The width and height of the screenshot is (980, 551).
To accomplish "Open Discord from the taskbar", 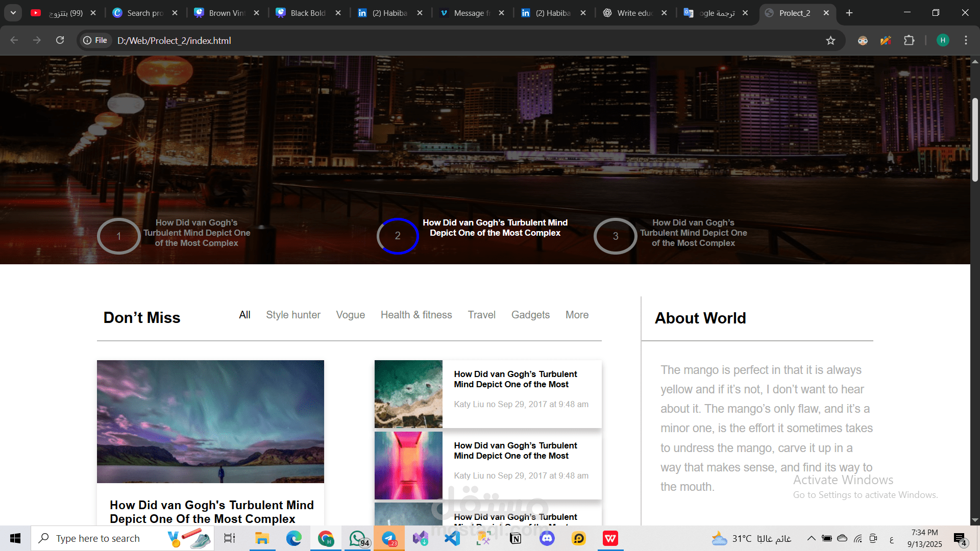I will (x=547, y=538).
